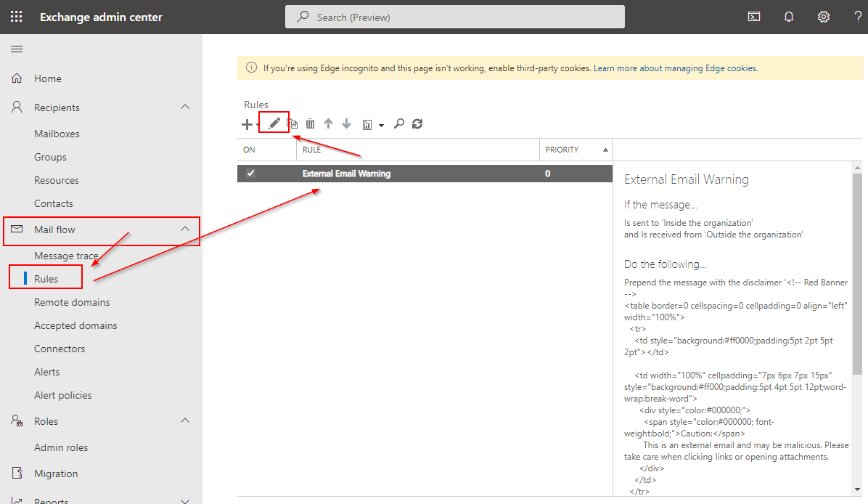This screenshot has height=504, width=868.
Task: Click the Migration icon
Action: (x=17, y=473)
